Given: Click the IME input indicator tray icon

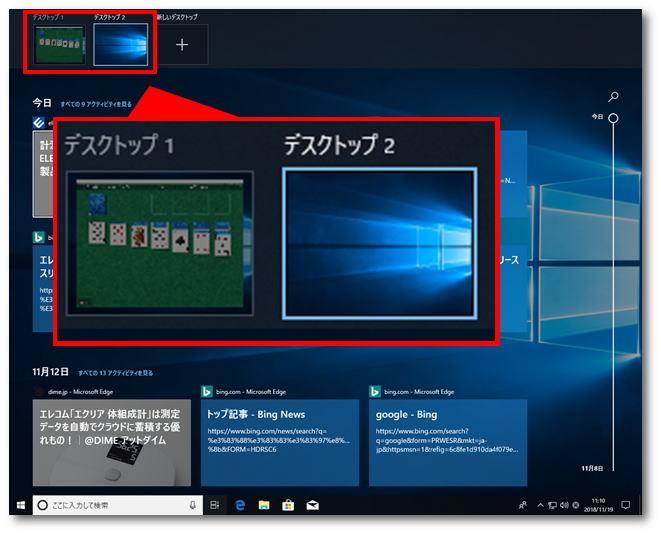Looking at the screenshot, I should coord(575,505).
